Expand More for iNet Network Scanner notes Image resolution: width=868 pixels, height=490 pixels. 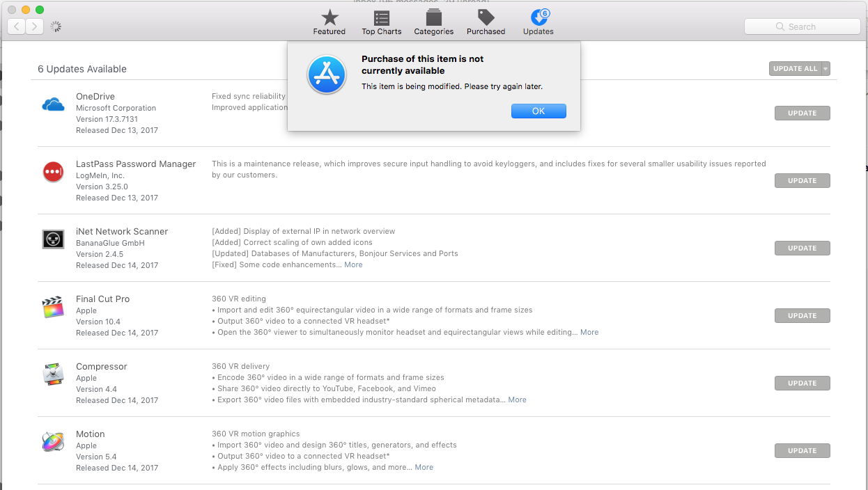[x=353, y=264]
